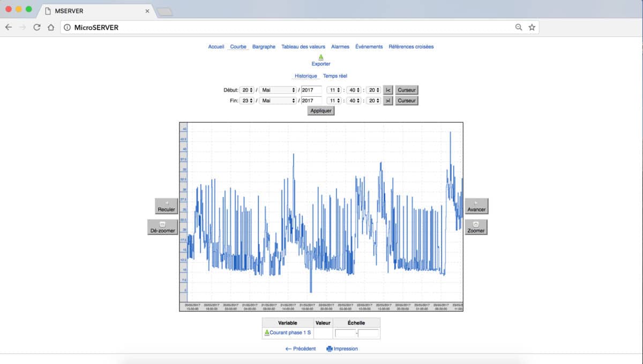Viewport: 643px width, 364px height.
Task: Click the Exporter icon above the chart
Action: (321, 57)
